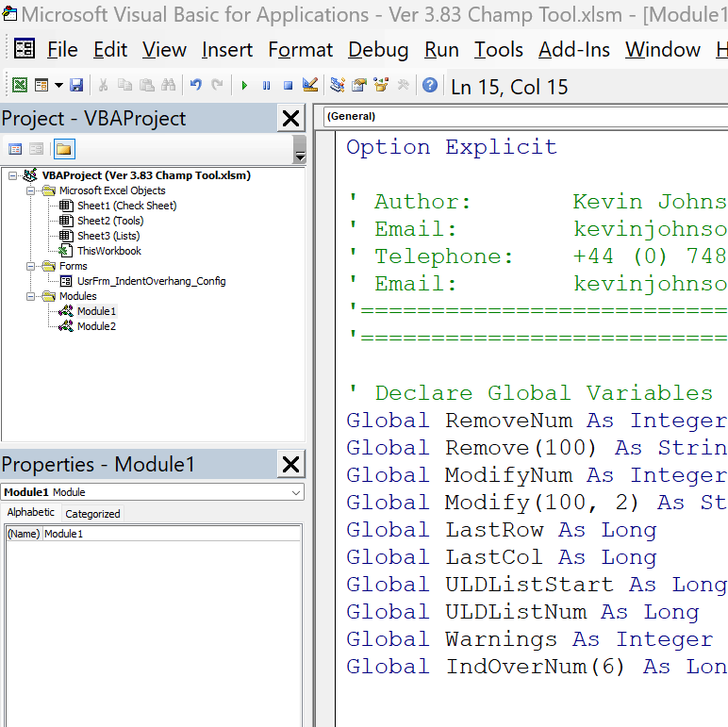Switch to the Categorized tab
The width and height of the screenshot is (728, 727).
[92, 514]
